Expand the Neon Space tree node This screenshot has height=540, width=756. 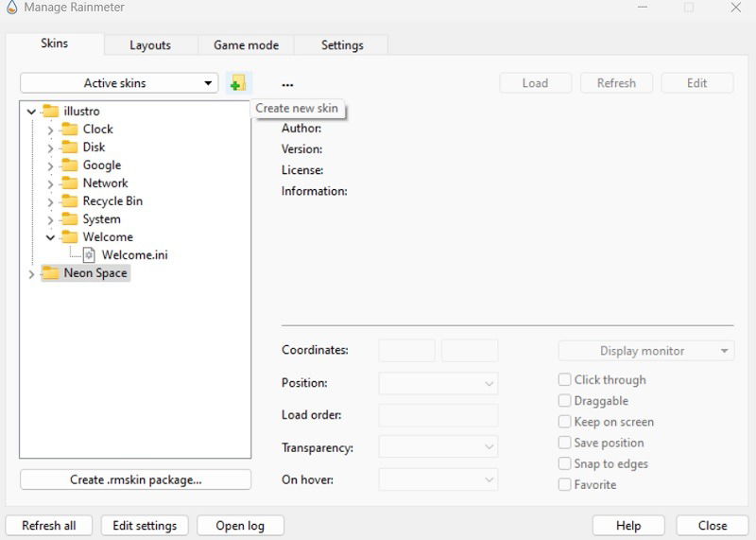tap(31, 274)
